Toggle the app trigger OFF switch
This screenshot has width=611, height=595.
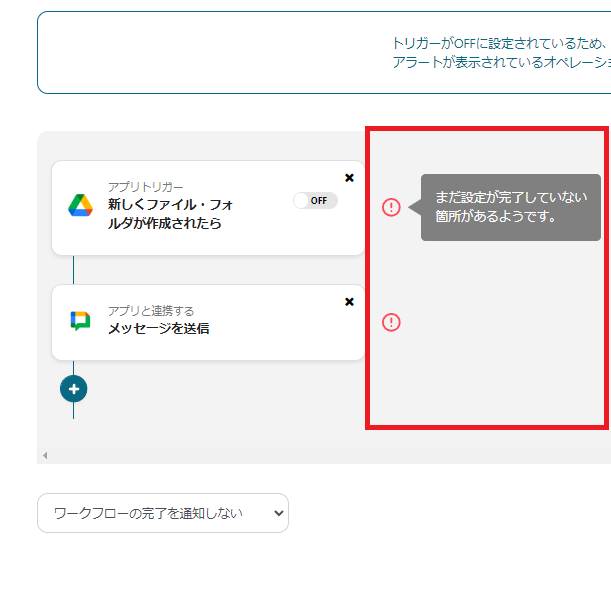pyautogui.click(x=315, y=201)
